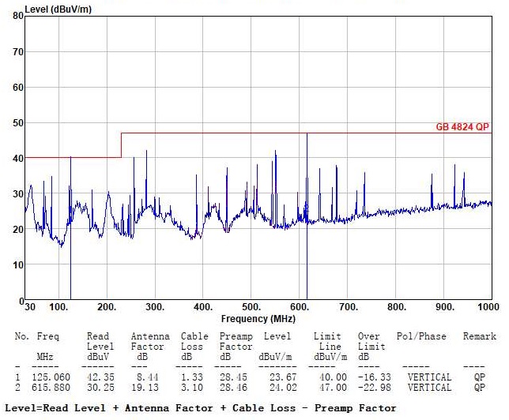Click antenna factor value 8.44
Screen dimensions: 509x420
(147, 377)
